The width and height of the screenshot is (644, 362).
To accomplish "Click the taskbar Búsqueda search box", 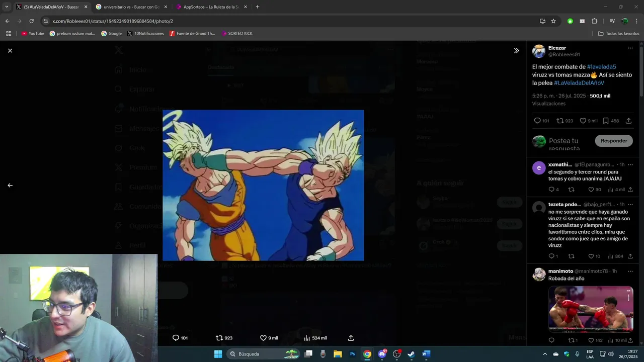I will (263, 354).
